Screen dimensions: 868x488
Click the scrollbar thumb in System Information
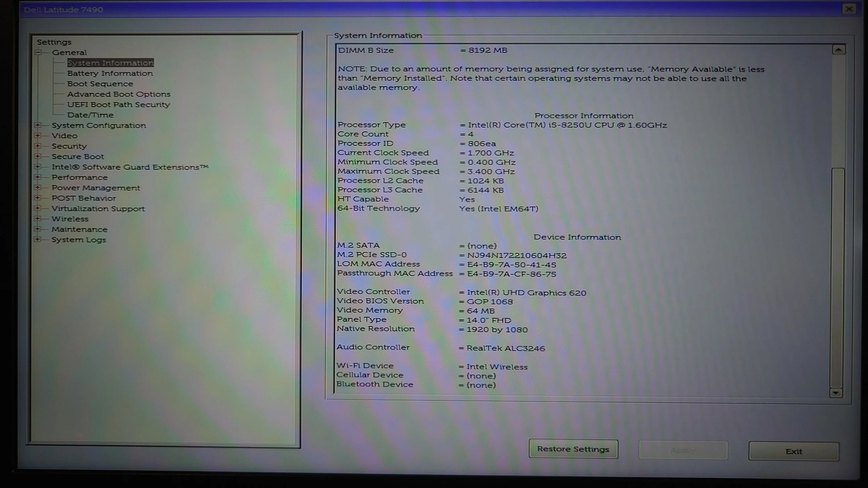837,278
